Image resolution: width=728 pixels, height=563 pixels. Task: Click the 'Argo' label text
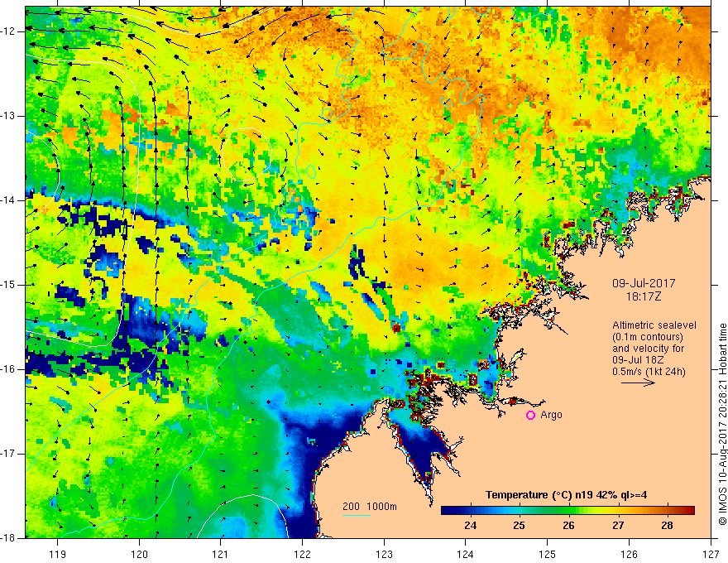551,415
